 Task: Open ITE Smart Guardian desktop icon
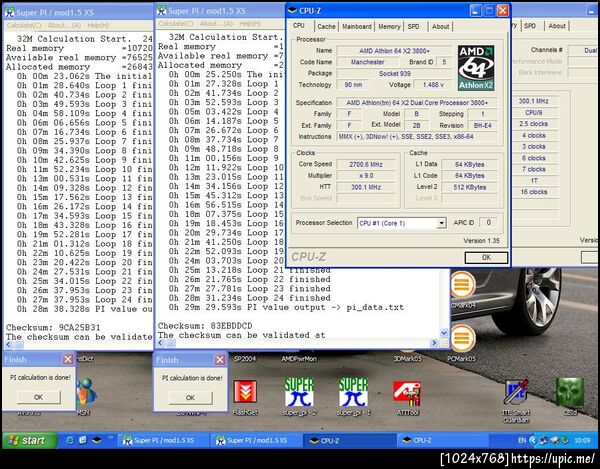(516, 391)
